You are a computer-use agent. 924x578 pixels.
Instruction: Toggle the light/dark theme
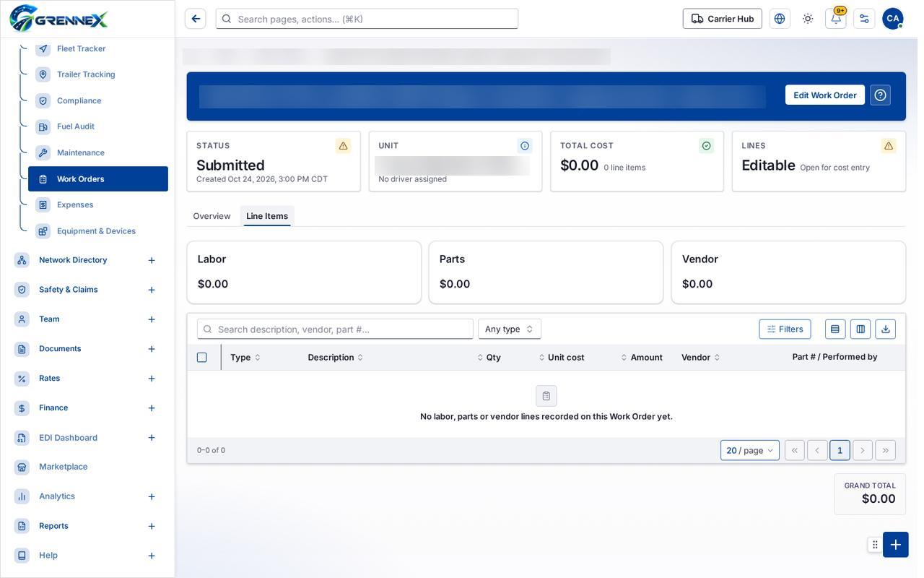point(808,19)
